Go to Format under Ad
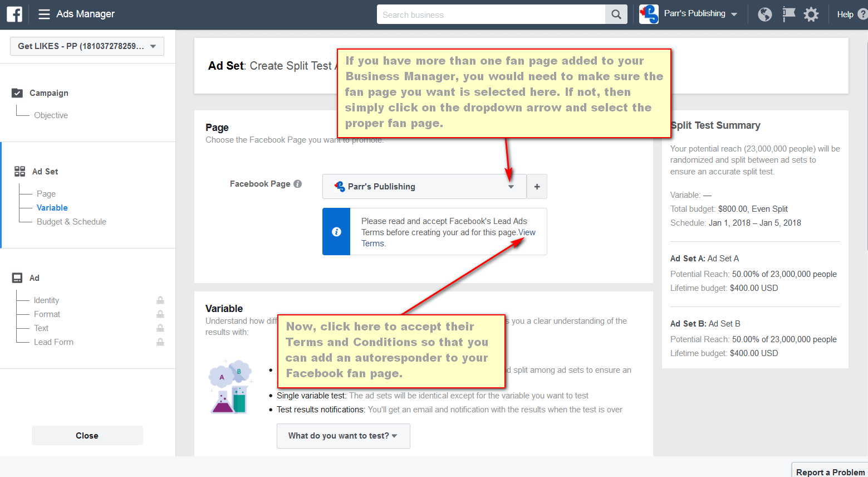 click(x=47, y=314)
